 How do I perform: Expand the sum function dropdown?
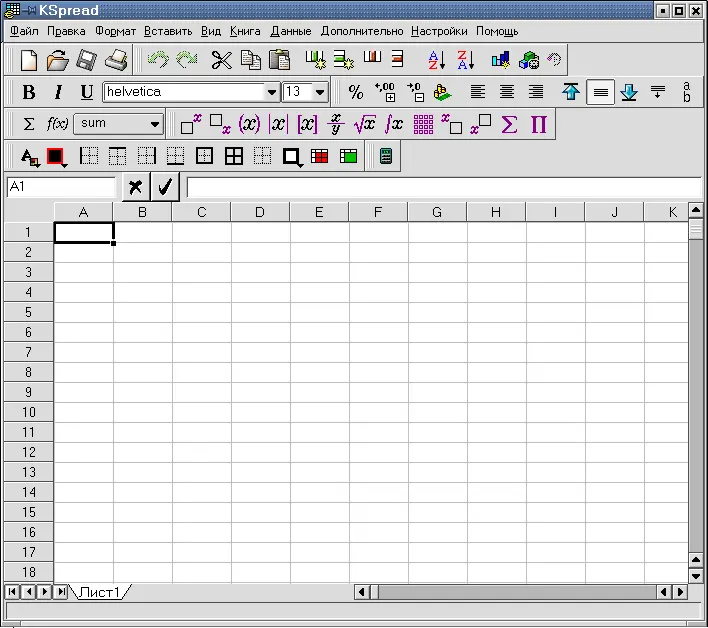tap(155, 124)
